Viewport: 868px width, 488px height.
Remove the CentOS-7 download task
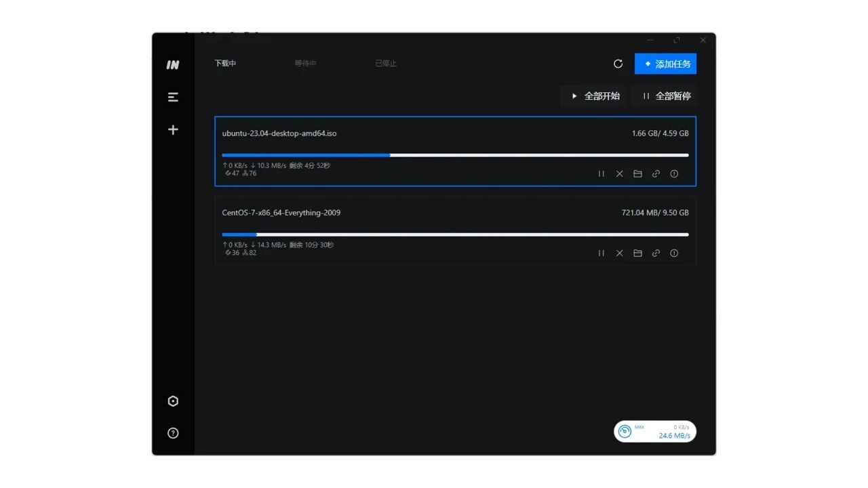pos(619,253)
